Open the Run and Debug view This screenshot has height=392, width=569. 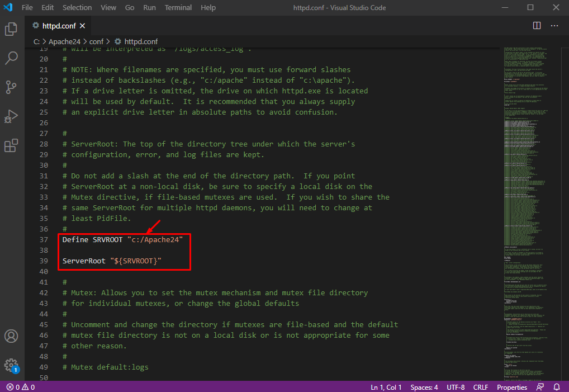(11, 116)
